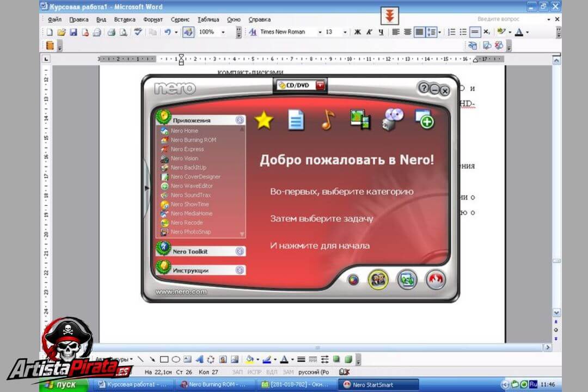The width and height of the screenshot is (588, 392).
Task: Select the Favorites star category in Nero
Action: (264, 120)
